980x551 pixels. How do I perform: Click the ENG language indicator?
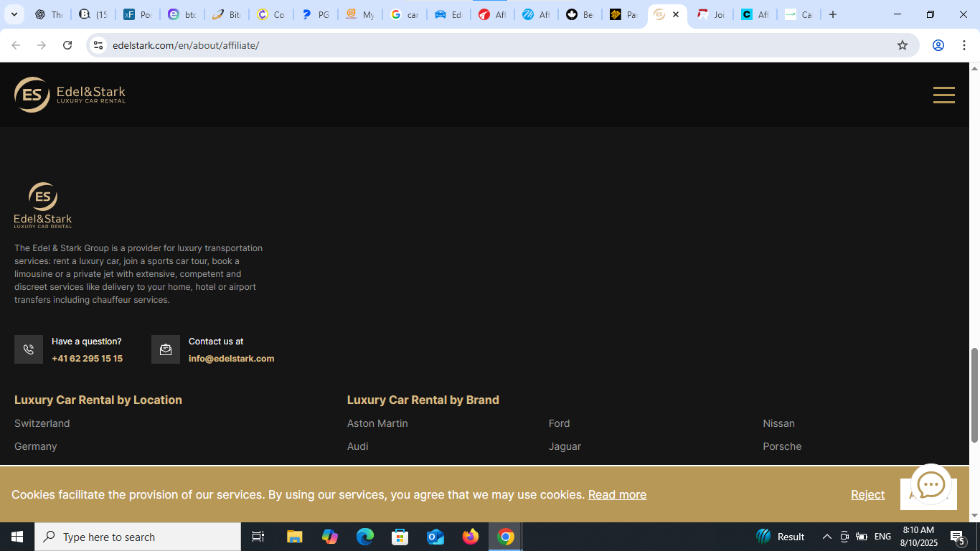(x=883, y=537)
